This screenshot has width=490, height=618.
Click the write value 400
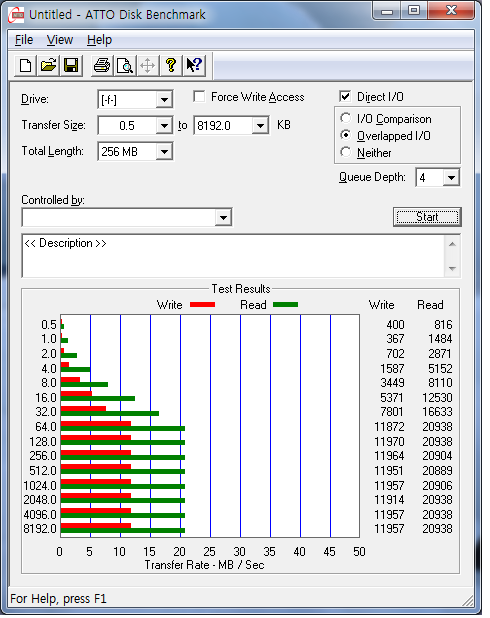tap(395, 325)
